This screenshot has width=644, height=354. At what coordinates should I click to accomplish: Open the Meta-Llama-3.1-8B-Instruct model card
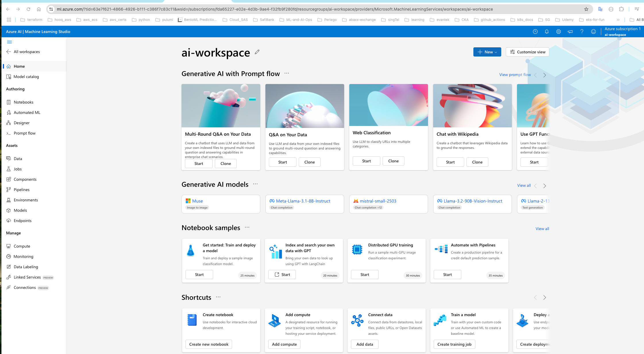click(x=305, y=204)
